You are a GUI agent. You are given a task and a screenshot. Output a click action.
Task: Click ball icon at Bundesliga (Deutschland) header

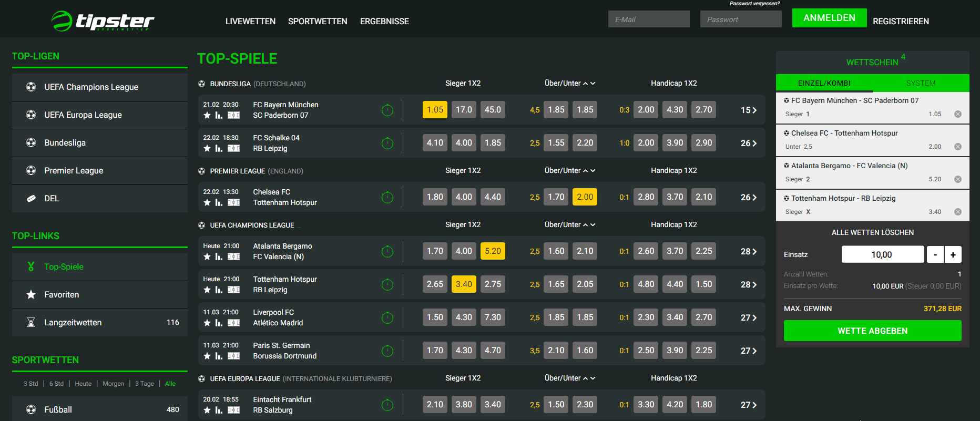coord(201,84)
